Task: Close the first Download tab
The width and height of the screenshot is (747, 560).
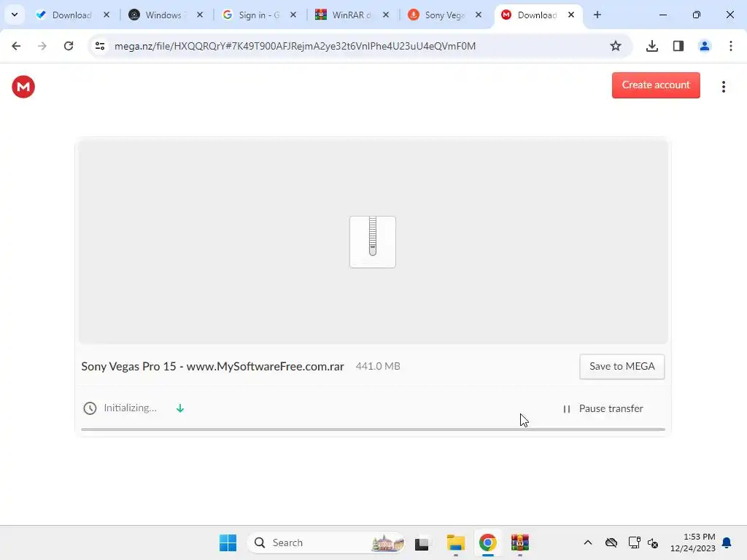Action: click(107, 15)
